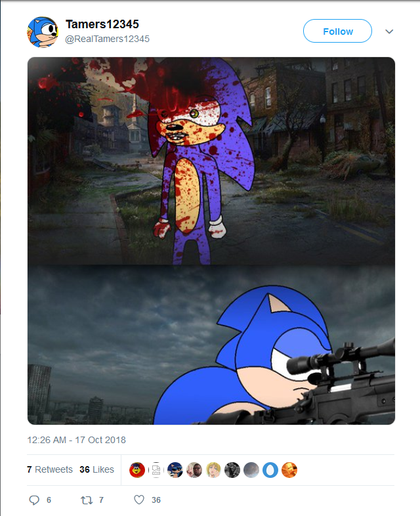Open the gray moon-like liker avatar

[251, 469]
